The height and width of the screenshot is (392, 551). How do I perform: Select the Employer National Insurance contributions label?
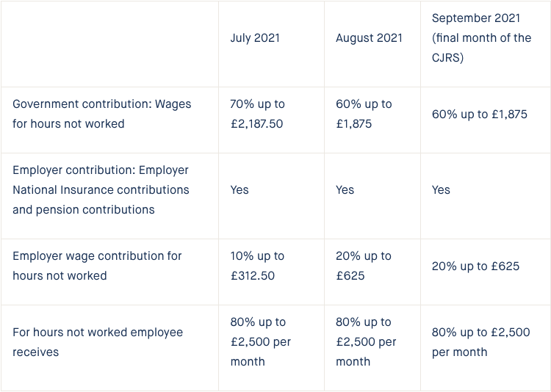pos(101,189)
